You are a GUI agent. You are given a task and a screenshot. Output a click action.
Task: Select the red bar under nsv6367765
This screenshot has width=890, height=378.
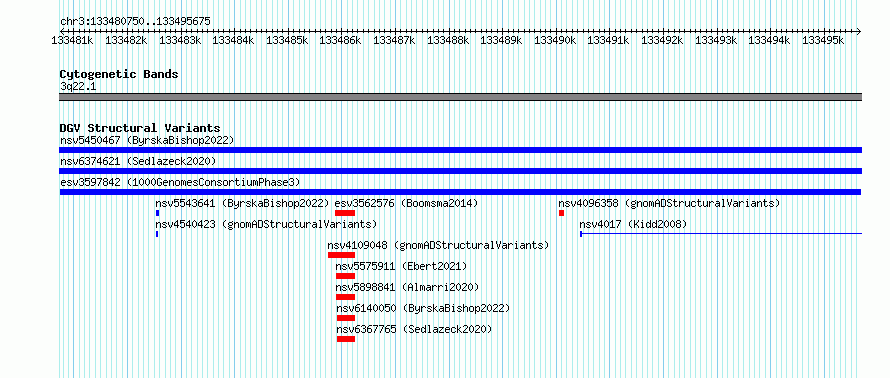click(x=346, y=339)
